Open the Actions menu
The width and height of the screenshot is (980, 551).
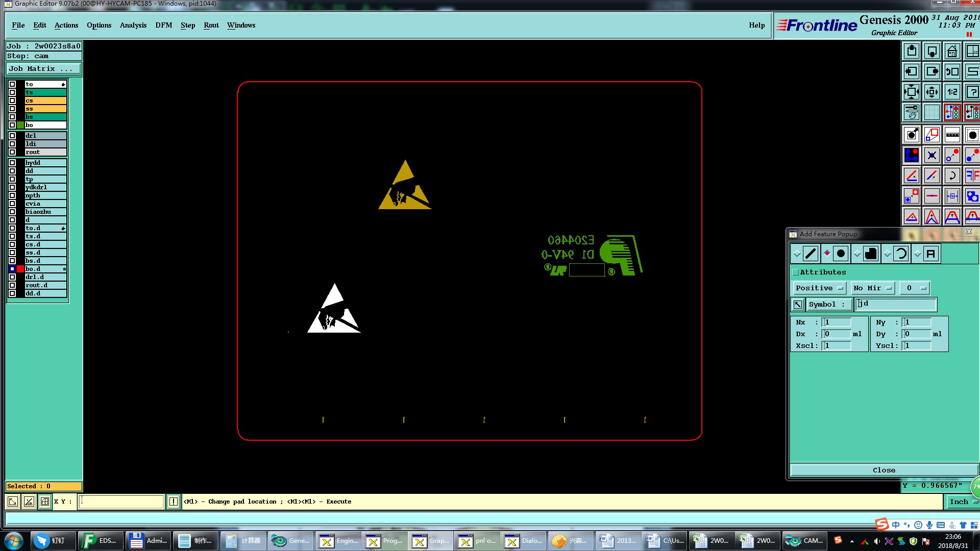(x=66, y=25)
